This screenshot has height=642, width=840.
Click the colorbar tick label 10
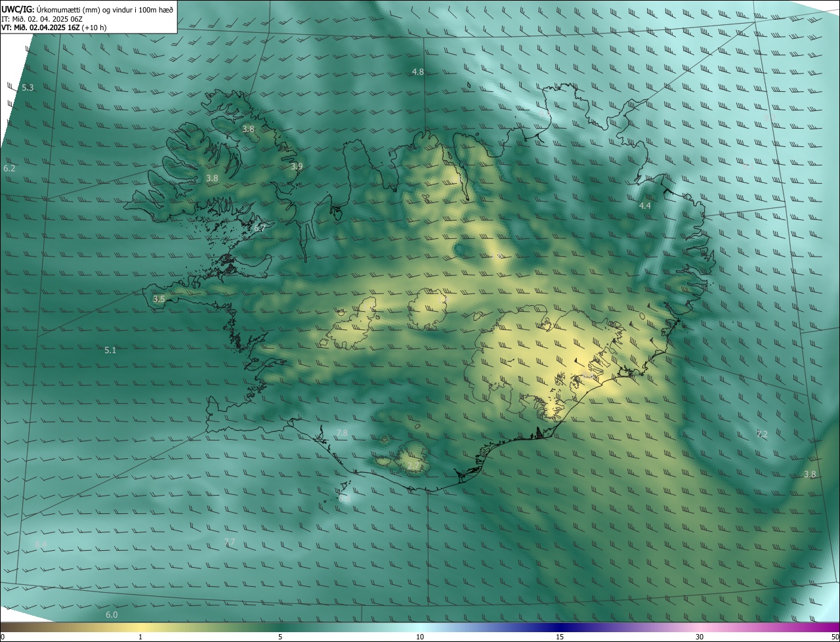point(420,637)
